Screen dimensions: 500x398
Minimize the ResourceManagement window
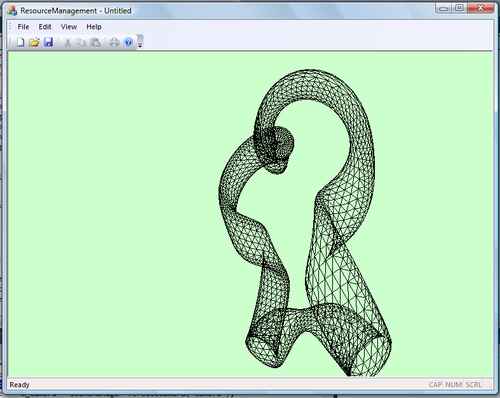click(x=443, y=8)
